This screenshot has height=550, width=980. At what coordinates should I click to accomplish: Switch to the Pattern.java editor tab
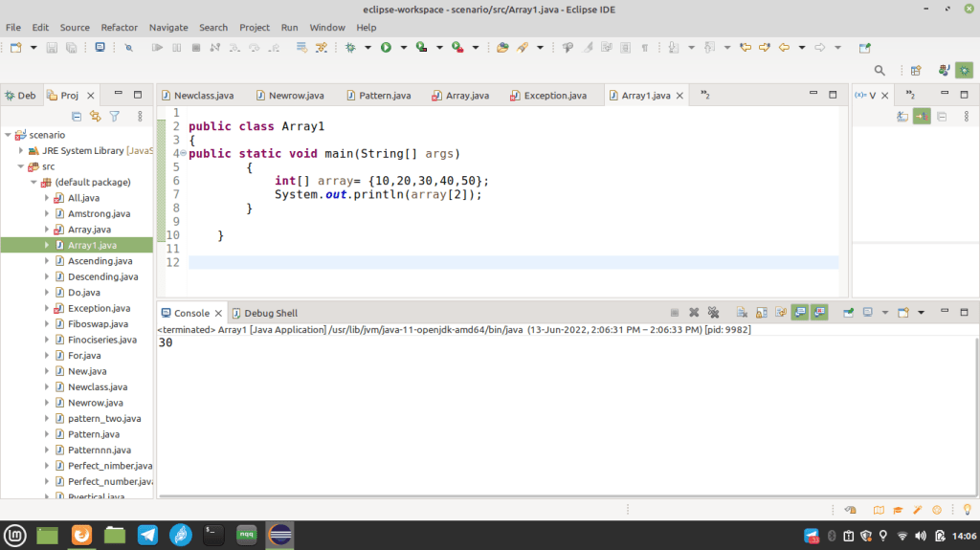point(379,96)
